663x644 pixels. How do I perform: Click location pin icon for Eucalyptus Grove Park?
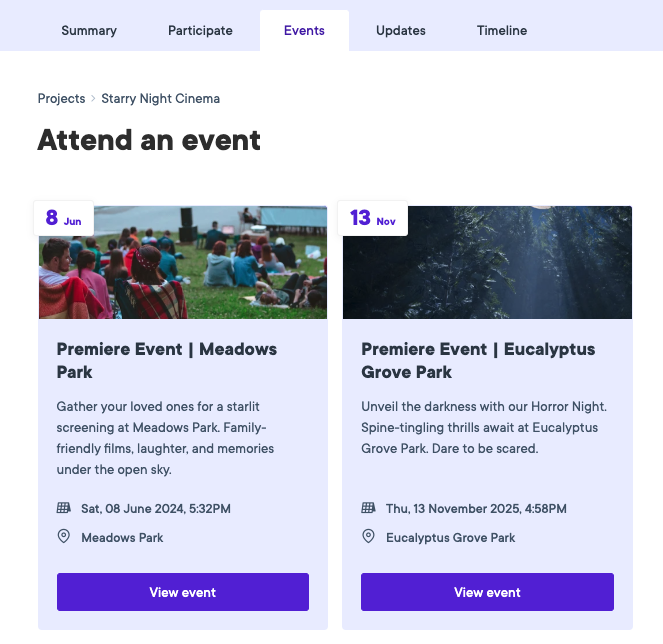coord(369,537)
